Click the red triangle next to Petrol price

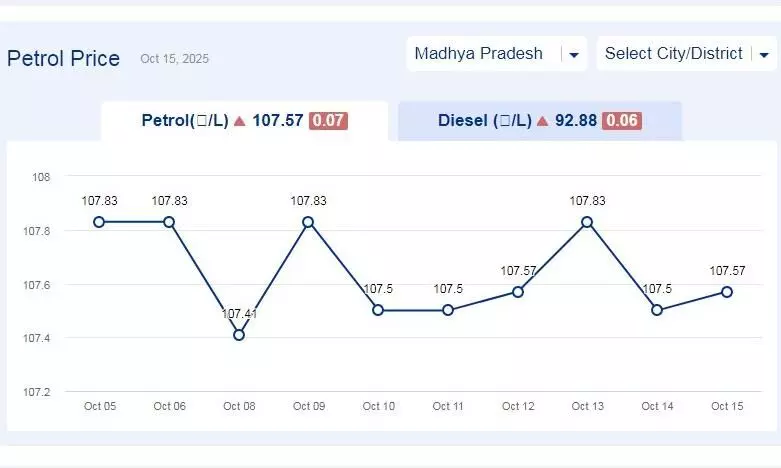pos(240,121)
